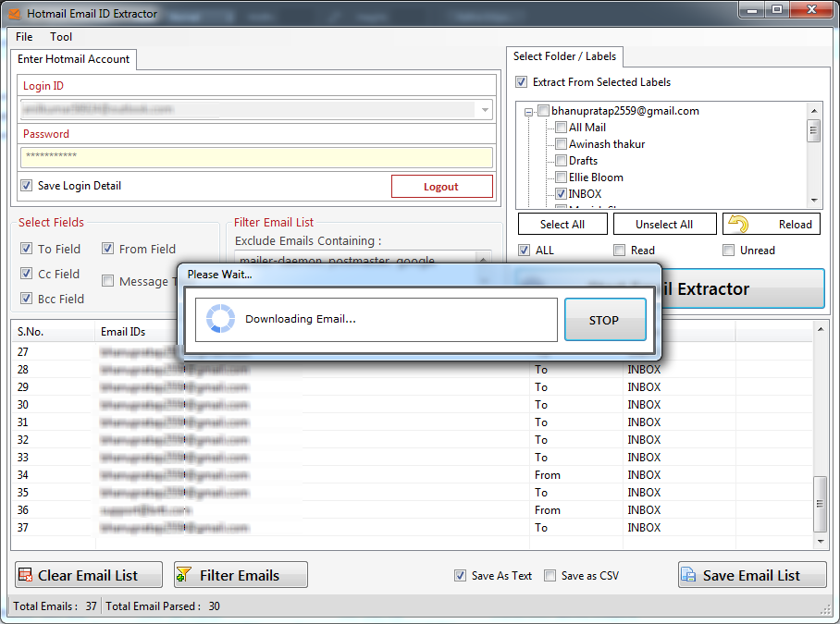Select row 37 in the email list

(412, 528)
